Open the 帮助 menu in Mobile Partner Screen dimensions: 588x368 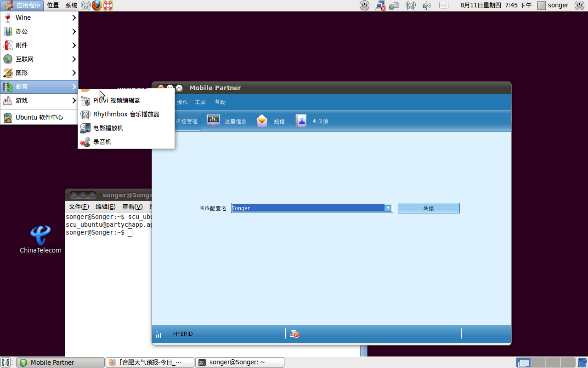220,102
